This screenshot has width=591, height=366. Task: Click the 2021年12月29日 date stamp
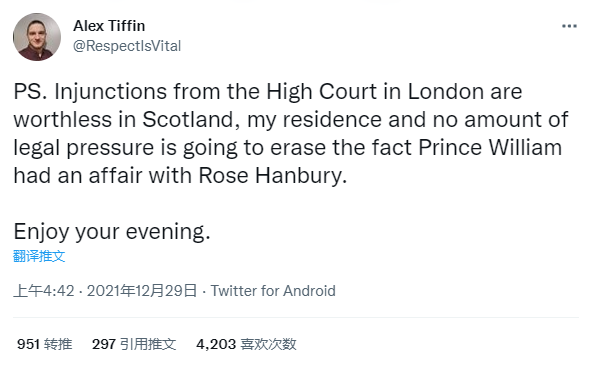[142, 291]
